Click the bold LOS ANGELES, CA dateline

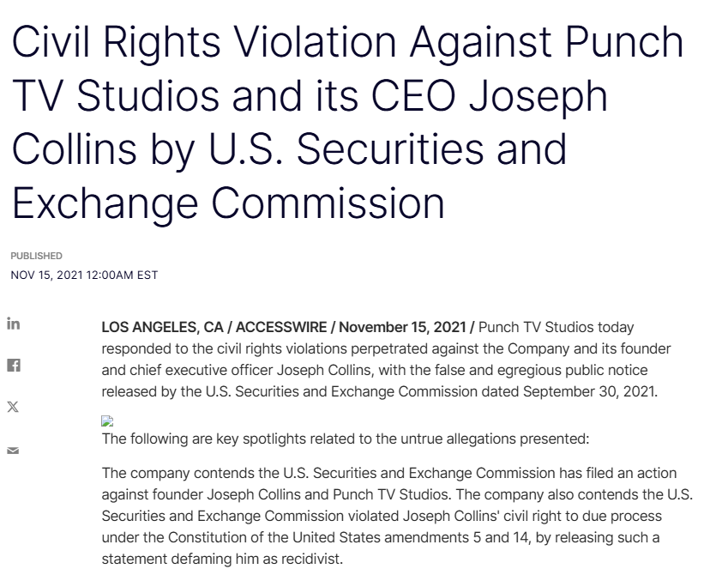coord(162,328)
